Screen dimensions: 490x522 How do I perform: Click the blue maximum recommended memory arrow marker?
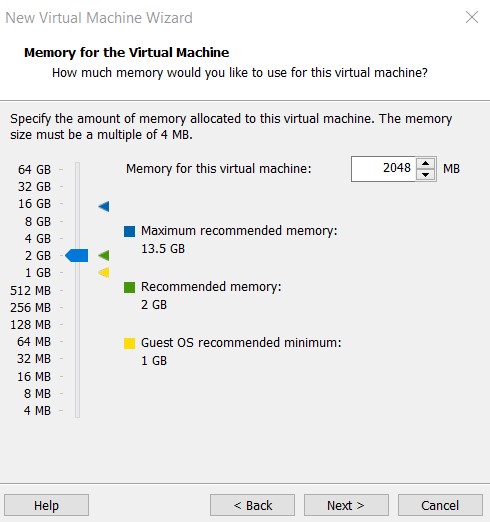(104, 206)
